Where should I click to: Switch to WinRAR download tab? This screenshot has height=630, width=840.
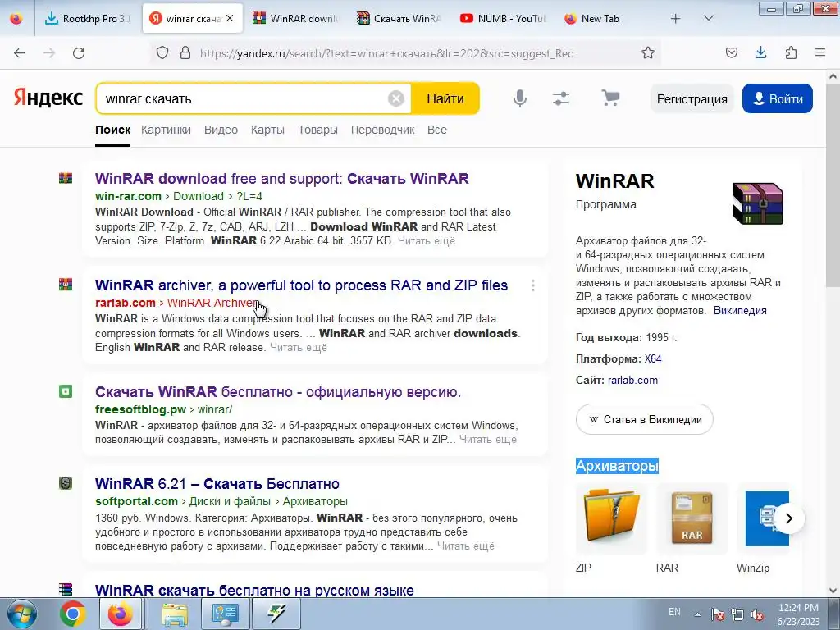coord(295,18)
